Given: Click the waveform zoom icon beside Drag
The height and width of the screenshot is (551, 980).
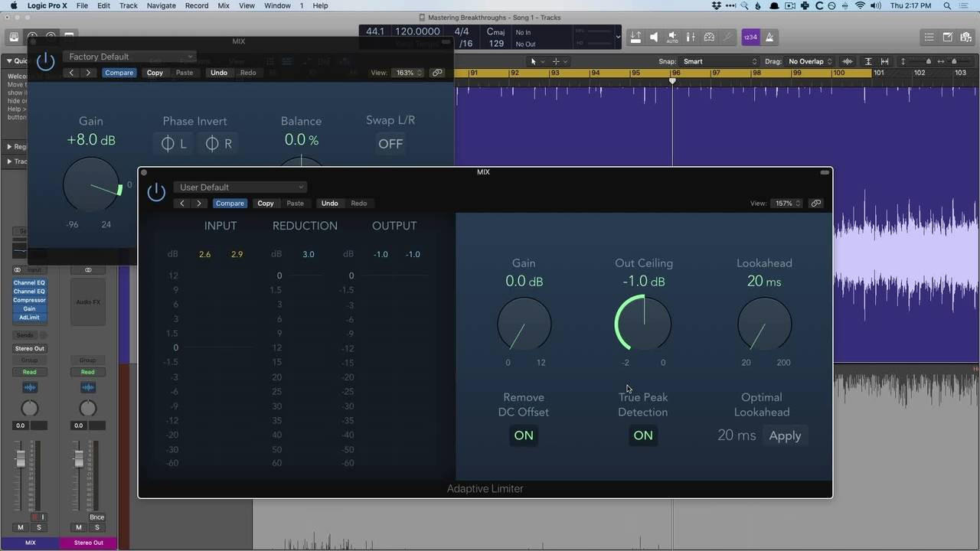Looking at the screenshot, I should (848, 61).
